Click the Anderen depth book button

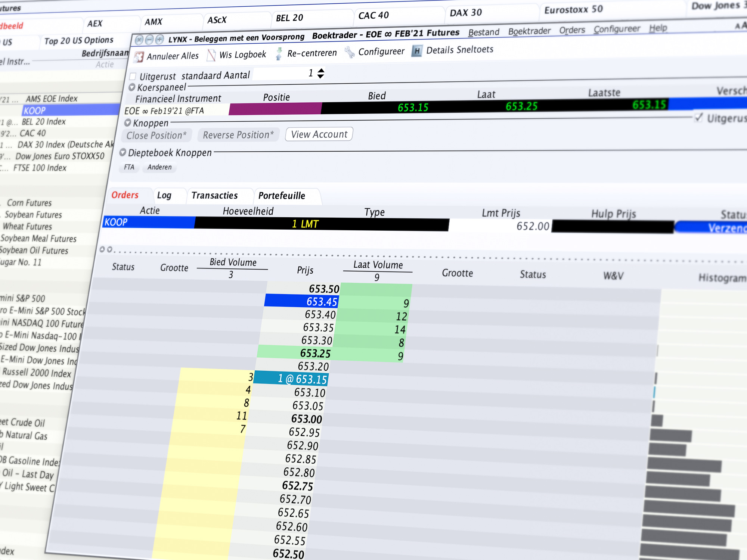pyautogui.click(x=159, y=167)
